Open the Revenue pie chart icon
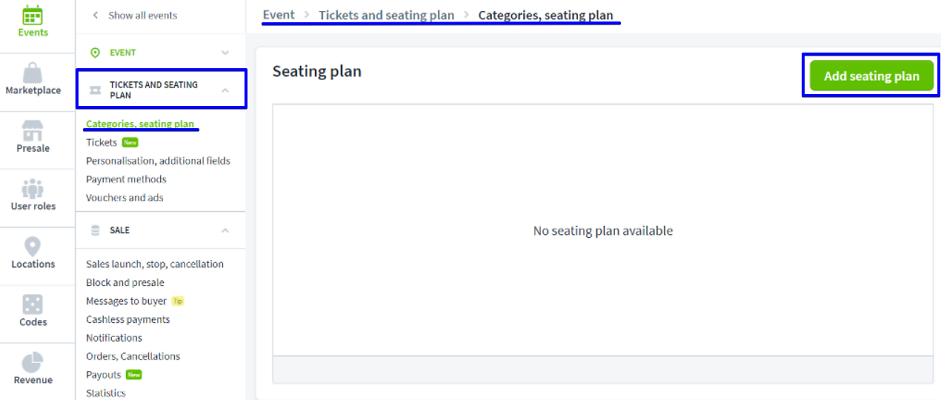The width and height of the screenshot is (944, 400). coord(32,361)
